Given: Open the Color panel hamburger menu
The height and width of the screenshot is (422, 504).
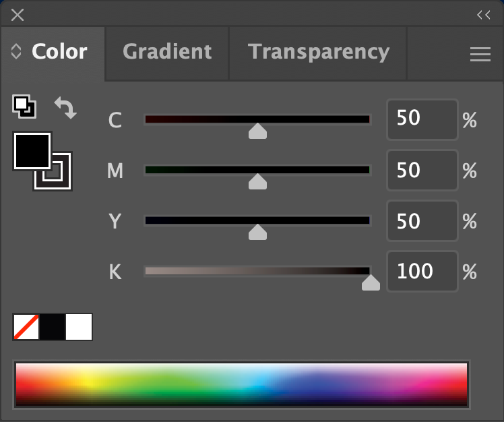Looking at the screenshot, I should [480, 55].
